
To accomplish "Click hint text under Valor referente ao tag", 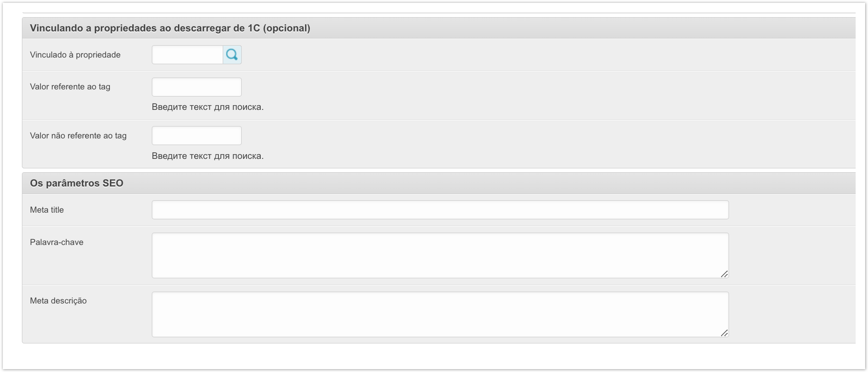I will (x=207, y=107).
